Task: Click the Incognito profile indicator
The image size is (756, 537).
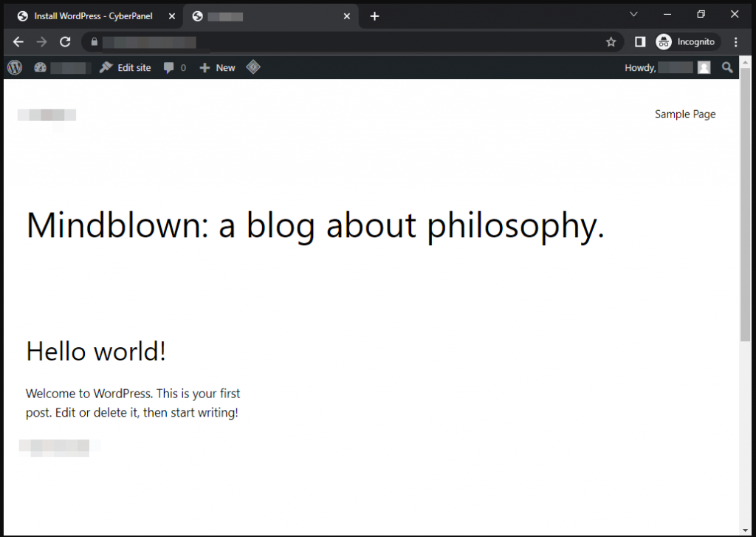Action: click(x=687, y=42)
